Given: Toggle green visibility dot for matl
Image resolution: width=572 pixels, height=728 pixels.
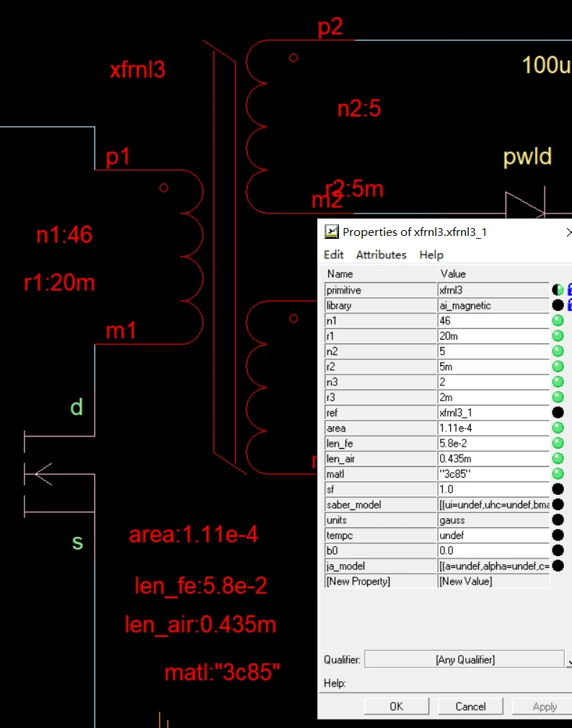Looking at the screenshot, I should point(558,474).
